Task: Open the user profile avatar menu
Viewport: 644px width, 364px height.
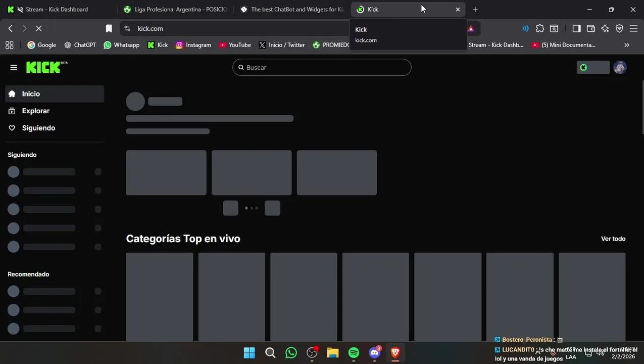Action: [x=620, y=67]
